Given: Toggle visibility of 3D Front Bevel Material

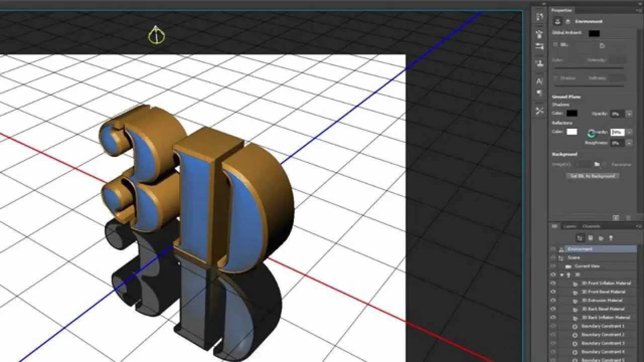Looking at the screenshot, I should coord(553,292).
